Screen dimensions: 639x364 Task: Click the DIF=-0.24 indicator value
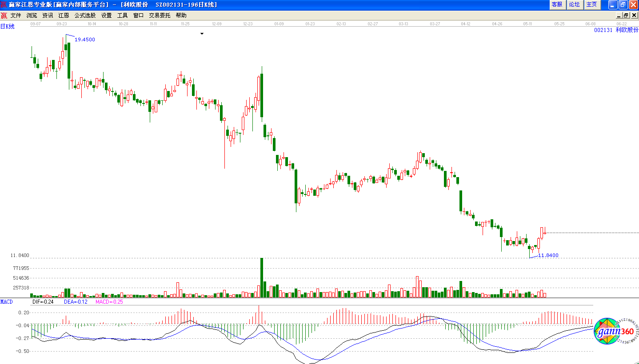pyautogui.click(x=43, y=302)
